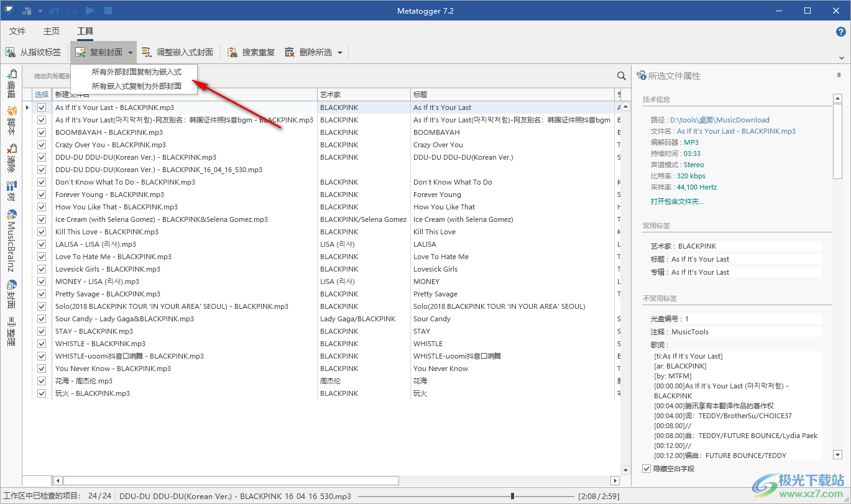Uncheck the BOOMBAYAH - BLACKPINK.mp3 checkbox
This screenshot has width=851, height=504.
pos(42,132)
